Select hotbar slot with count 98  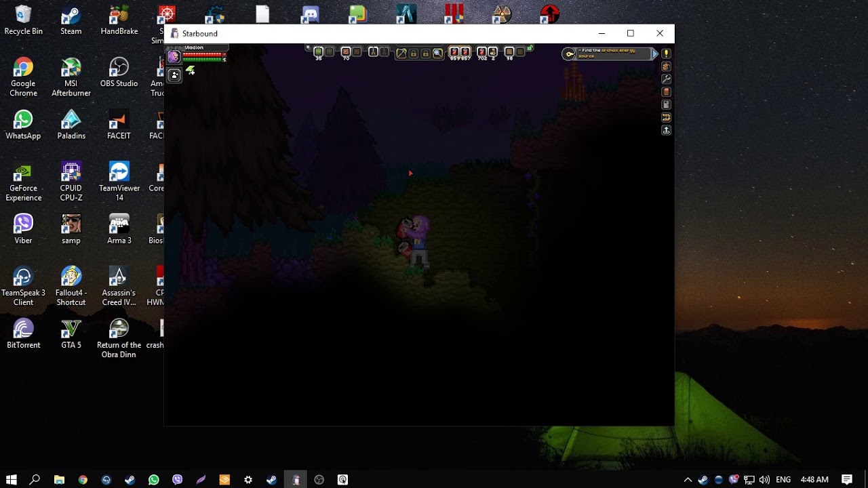509,52
